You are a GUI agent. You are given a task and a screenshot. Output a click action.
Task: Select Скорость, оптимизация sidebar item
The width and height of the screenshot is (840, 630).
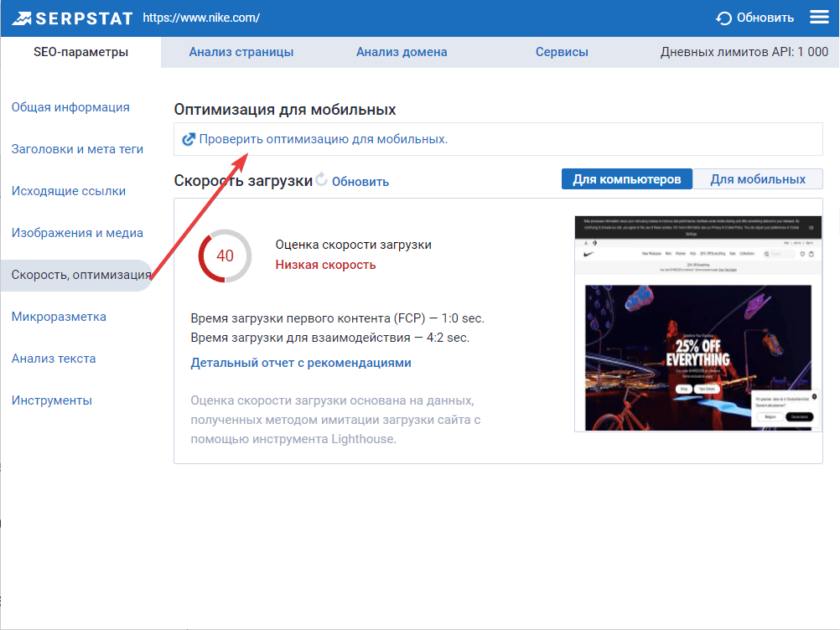click(x=76, y=275)
